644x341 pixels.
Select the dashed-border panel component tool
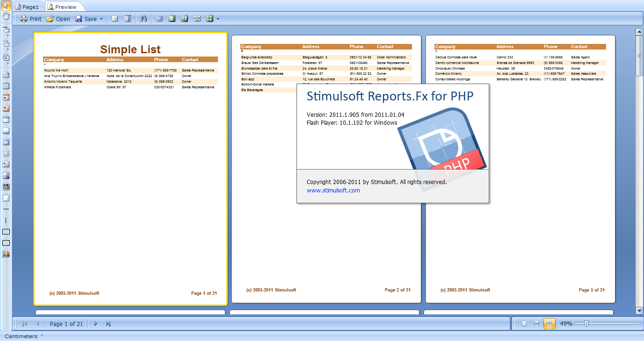coord(6,198)
